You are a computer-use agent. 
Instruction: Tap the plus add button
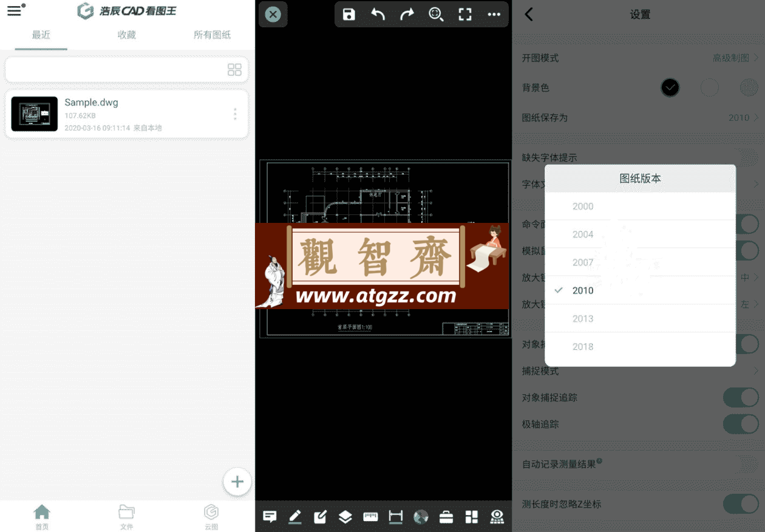point(237,482)
